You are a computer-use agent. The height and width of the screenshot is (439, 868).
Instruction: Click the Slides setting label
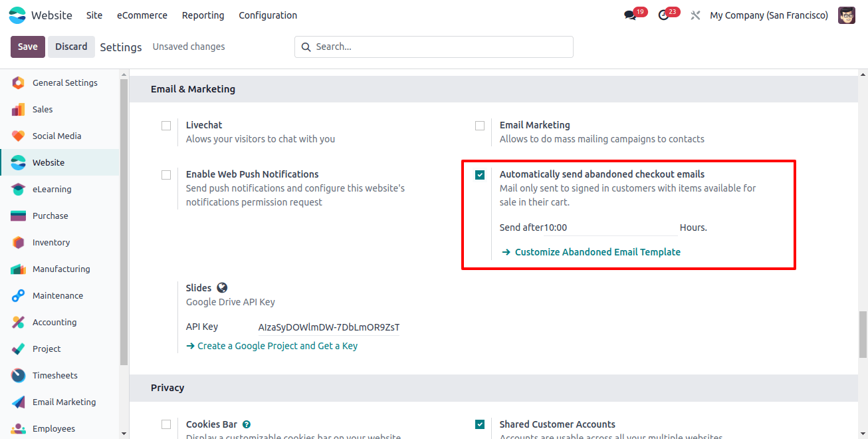(x=199, y=288)
